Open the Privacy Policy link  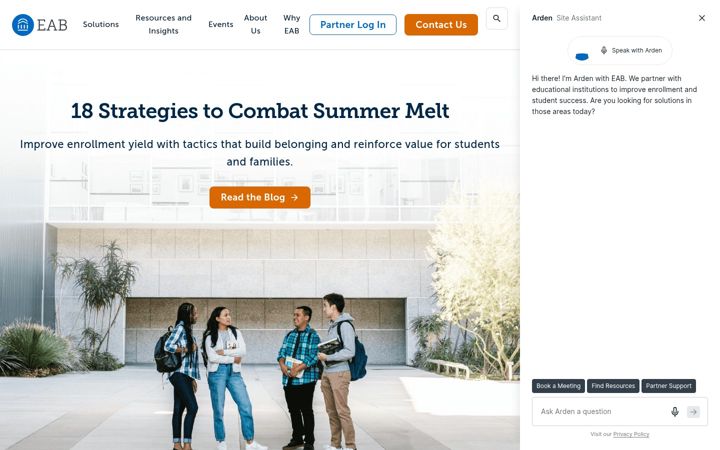point(631,434)
